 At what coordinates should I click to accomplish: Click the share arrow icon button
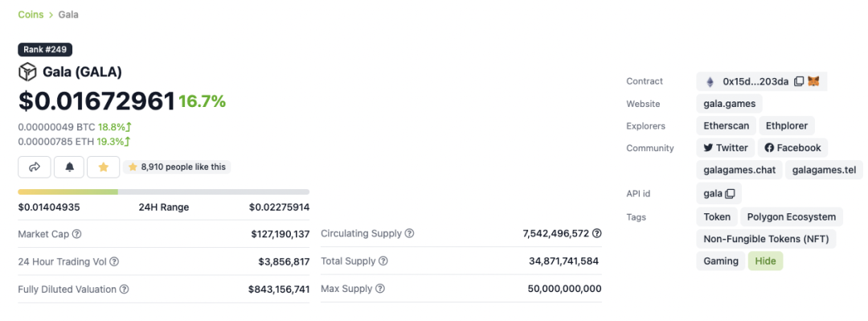click(35, 167)
